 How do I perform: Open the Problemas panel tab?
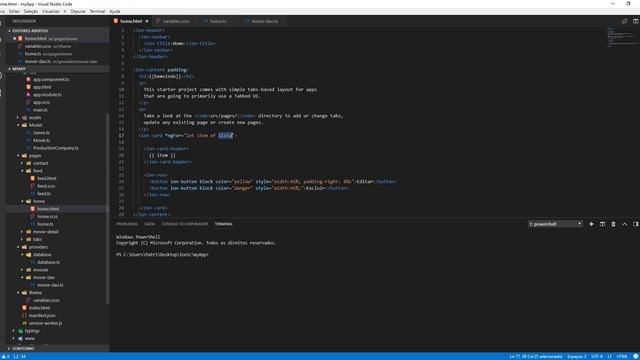coord(127,224)
